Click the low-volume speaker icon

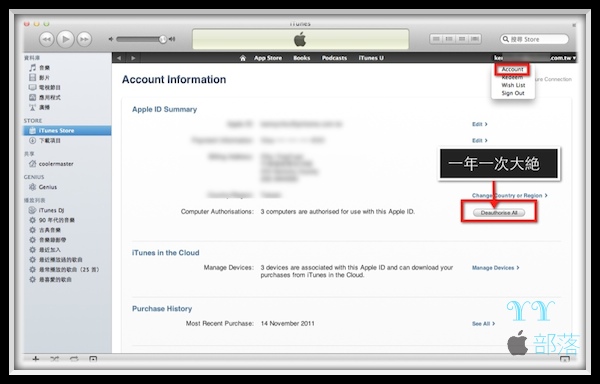111,39
